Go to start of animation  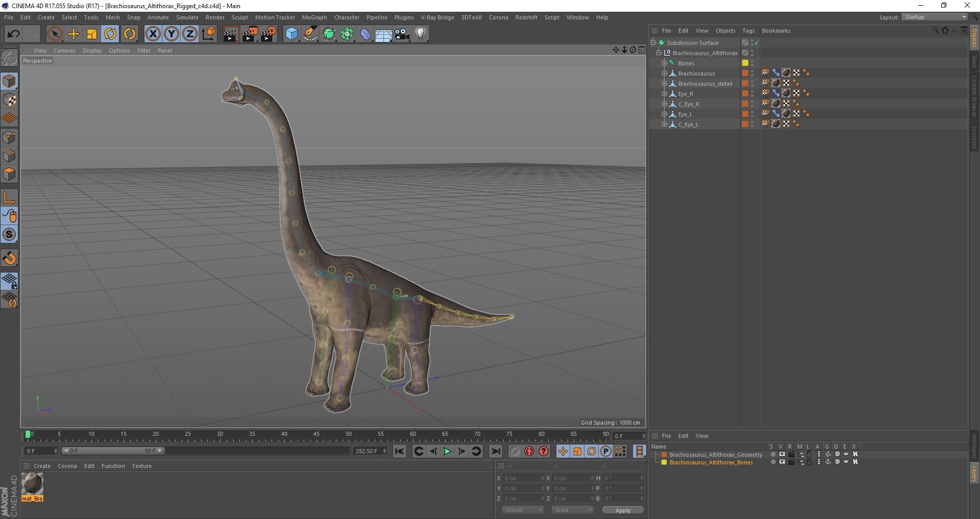coord(400,451)
